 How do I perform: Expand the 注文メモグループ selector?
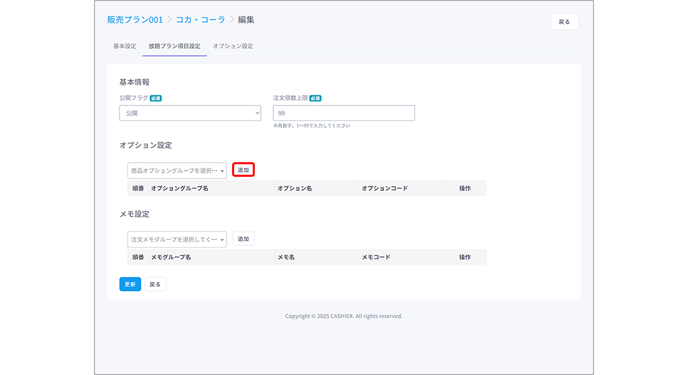[177, 239]
